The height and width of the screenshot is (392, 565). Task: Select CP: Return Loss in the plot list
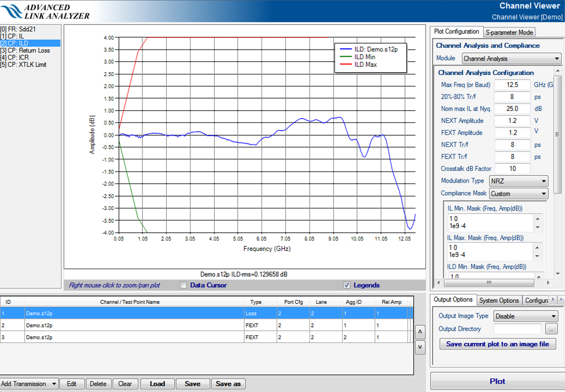(x=29, y=50)
